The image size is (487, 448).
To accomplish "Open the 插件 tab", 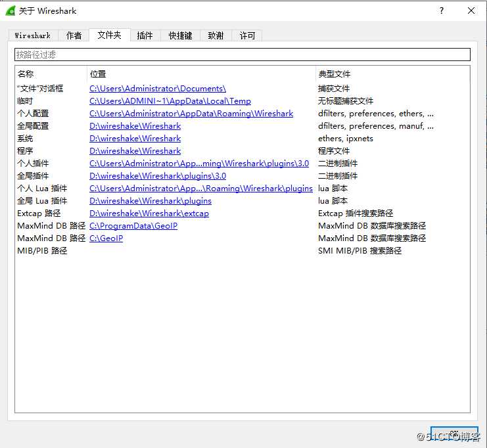I will [x=145, y=35].
